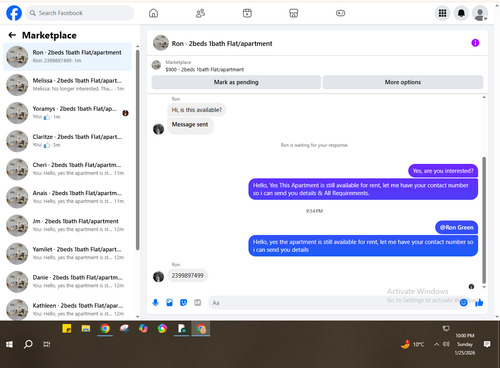Image resolution: width=500 pixels, height=368 pixels.
Task: Open Windows taskbar search
Action: [28, 344]
